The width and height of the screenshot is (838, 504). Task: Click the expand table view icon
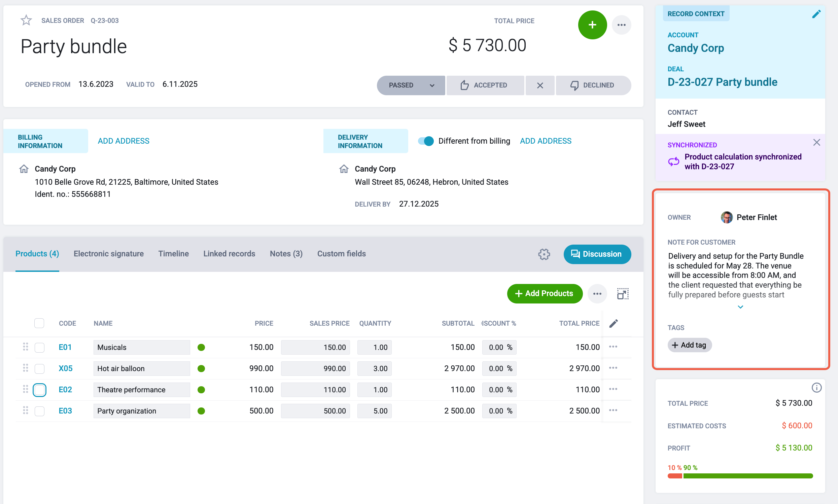point(623,293)
